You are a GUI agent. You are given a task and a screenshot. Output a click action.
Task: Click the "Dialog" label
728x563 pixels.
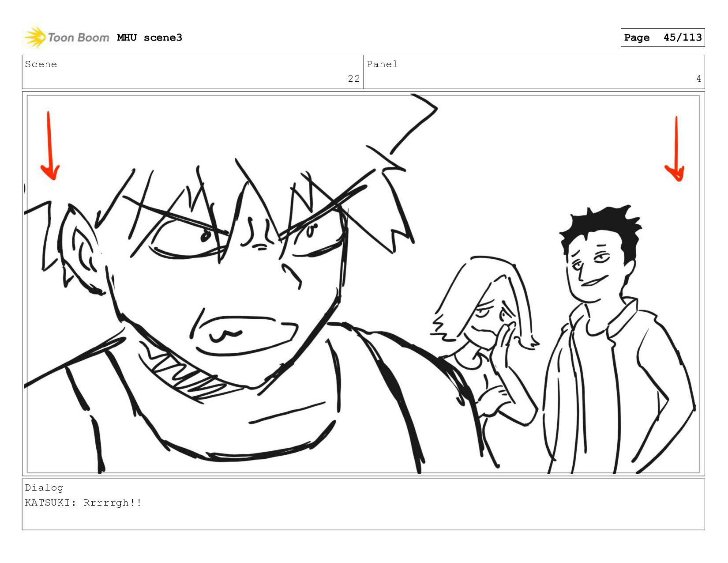tap(44, 488)
